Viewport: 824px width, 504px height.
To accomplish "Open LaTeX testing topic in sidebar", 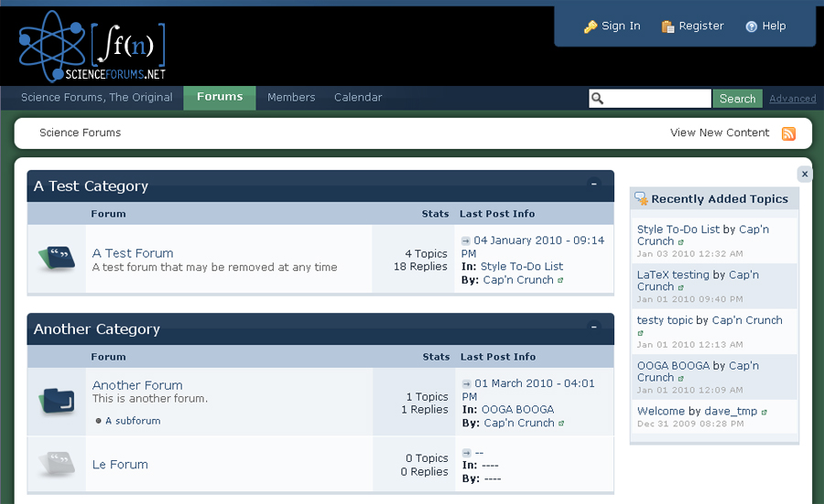I will [x=673, y=275].
